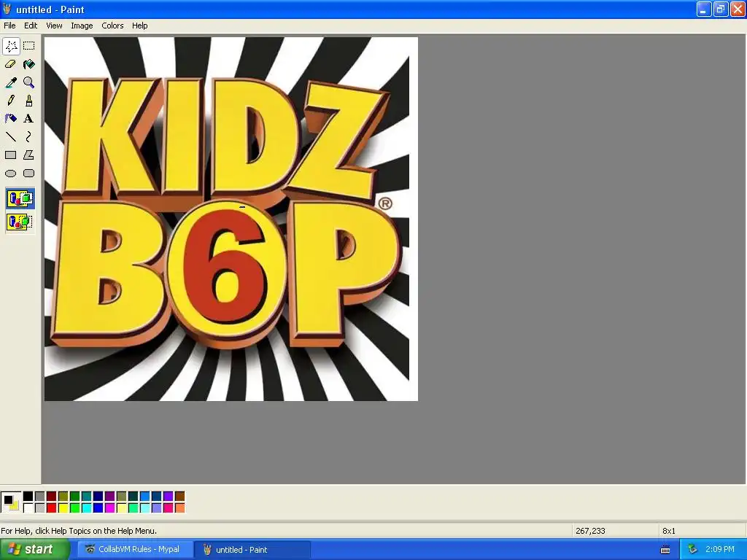747x560 pixels.
Task: Select the teal palette swatch
Action: 87,496
